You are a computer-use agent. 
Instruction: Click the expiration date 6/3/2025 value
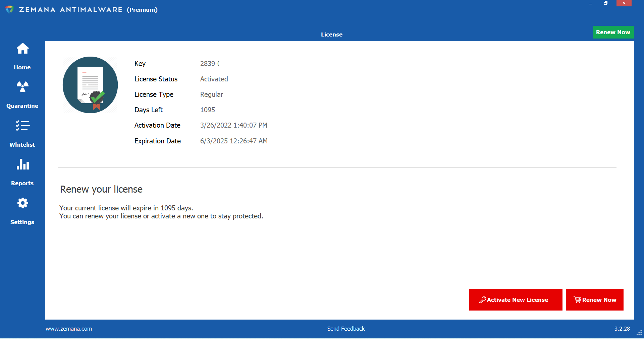[x=234, y=141]
